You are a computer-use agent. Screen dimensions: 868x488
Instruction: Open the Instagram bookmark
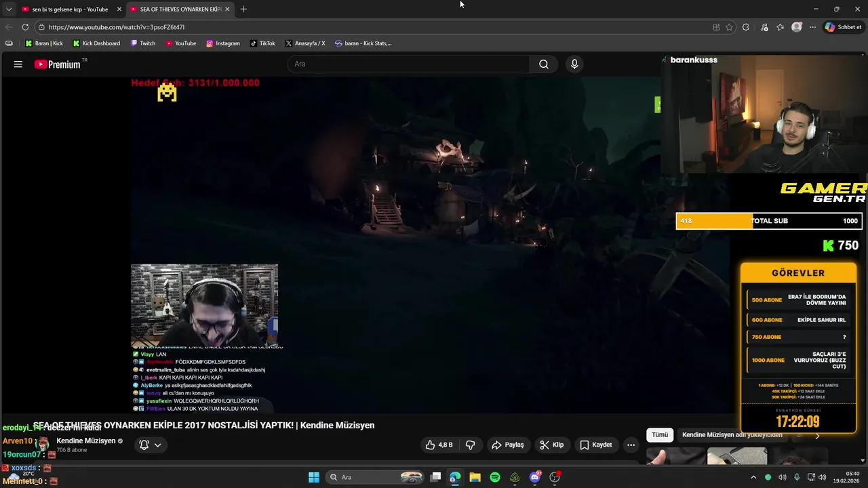click(x=223, y=43)
